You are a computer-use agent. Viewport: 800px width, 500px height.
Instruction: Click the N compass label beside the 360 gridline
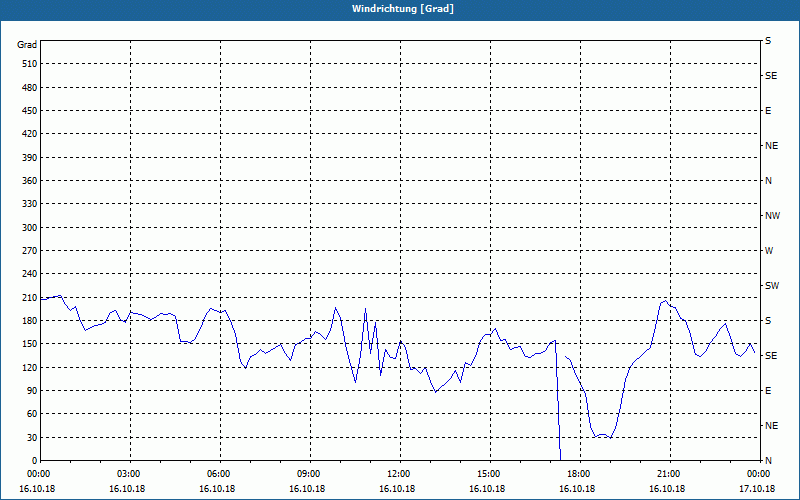coord(768,181)
